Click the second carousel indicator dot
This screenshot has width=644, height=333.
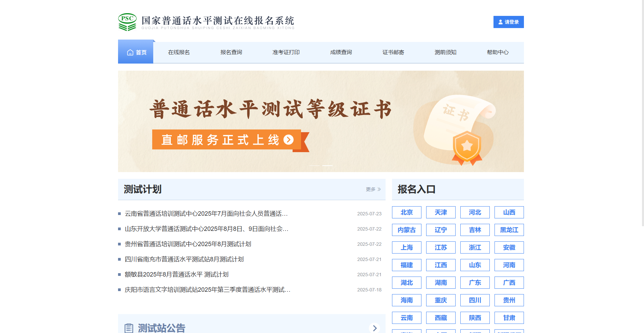click(327, 166)
